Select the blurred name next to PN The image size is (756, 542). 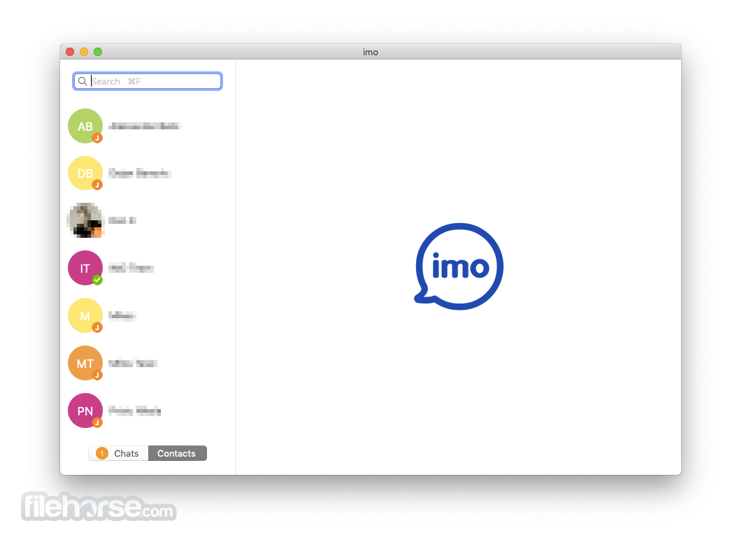pyautogui.click(x=134, y=411)
